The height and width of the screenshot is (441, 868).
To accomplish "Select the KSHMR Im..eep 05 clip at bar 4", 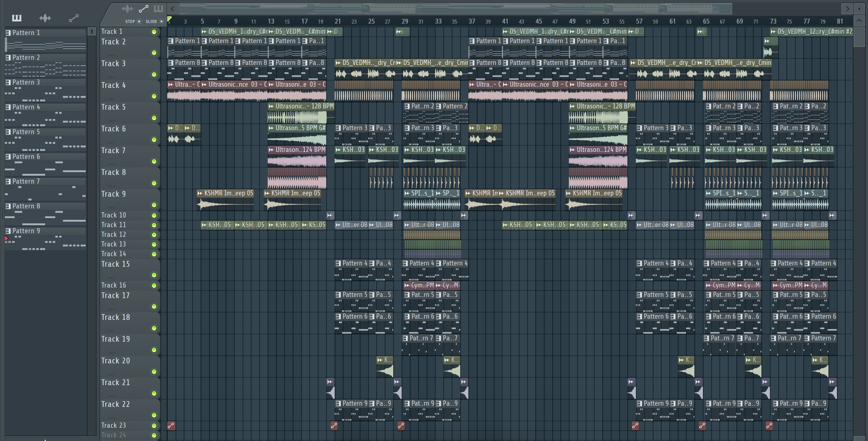I will coord(225,199).
